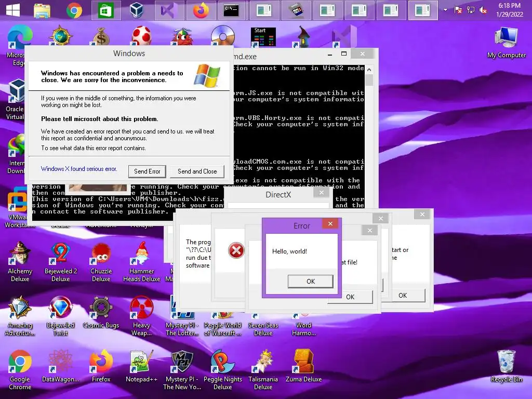Switch to Firefox in the taskbar
The image size is (532, 399).
pyautogui.click(x=201, y=10)
